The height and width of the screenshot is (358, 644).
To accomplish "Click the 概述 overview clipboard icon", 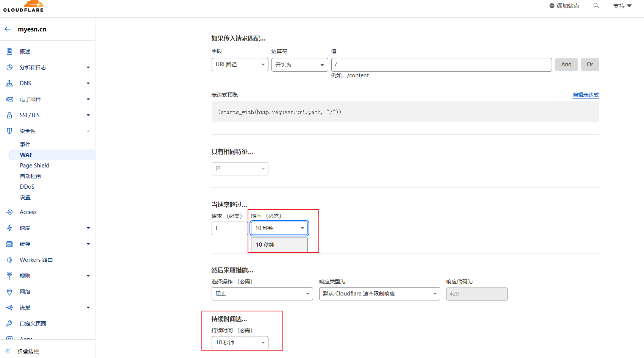I will pyautogui.click(x=9, y=52).
